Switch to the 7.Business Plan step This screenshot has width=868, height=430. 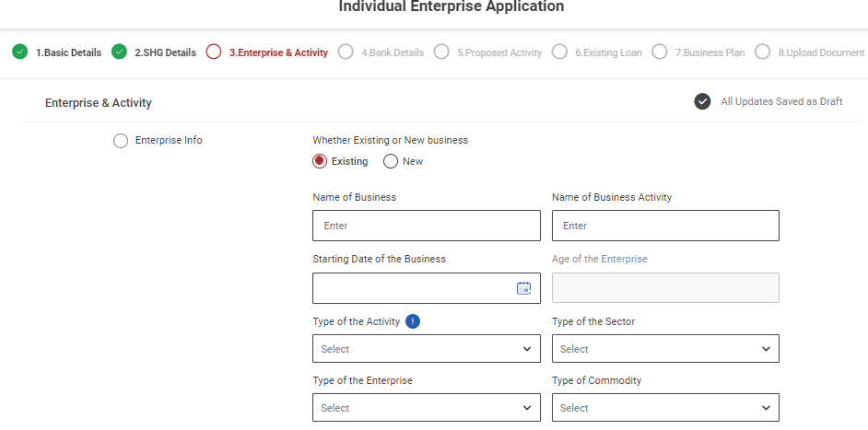pos(710,52)
